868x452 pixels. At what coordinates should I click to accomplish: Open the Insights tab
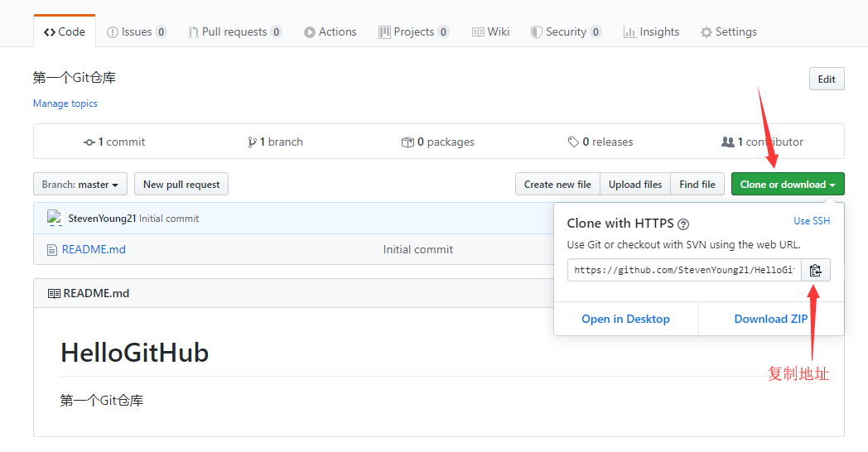click(x=651, y=32)
